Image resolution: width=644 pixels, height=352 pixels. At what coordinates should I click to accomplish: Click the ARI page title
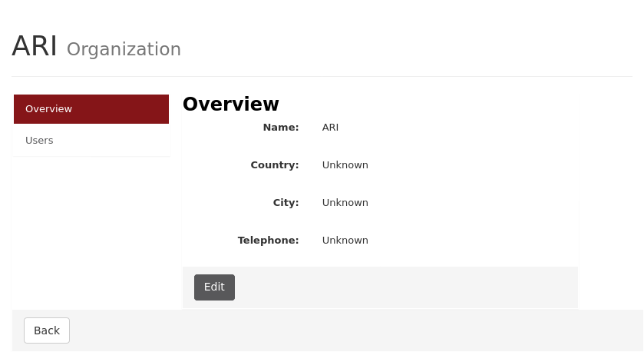coord(35,46)
